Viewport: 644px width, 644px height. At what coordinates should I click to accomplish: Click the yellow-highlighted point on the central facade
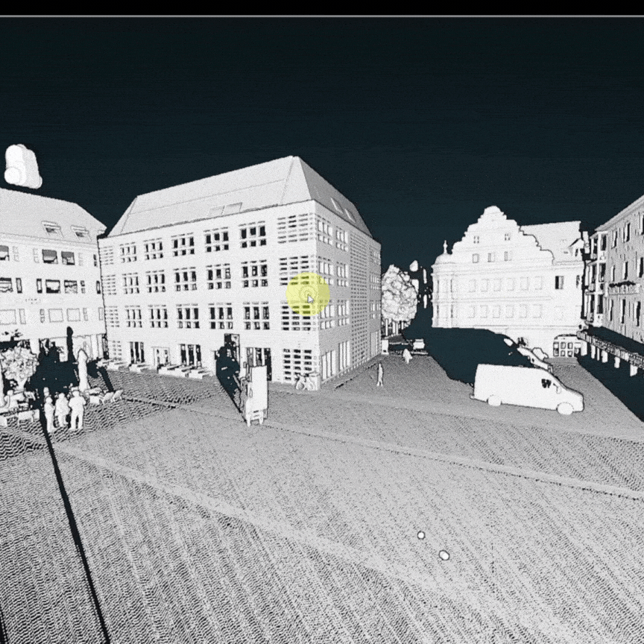coord(308,294)
